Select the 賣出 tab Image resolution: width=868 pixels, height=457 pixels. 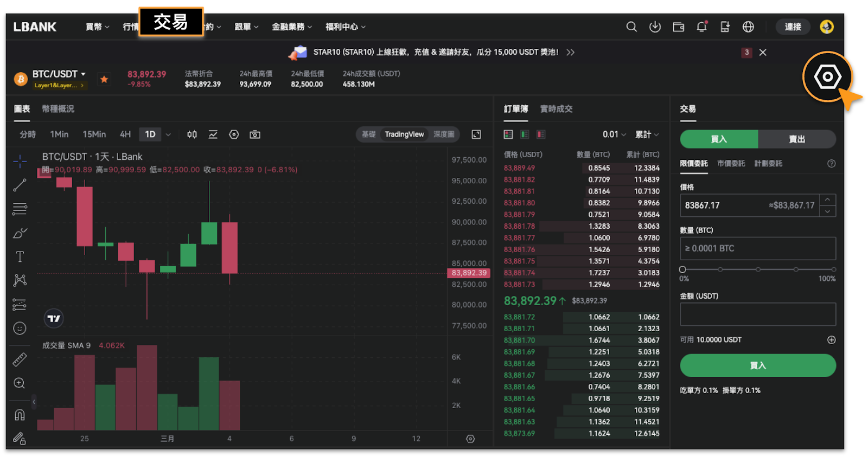[x=797, y=139]
